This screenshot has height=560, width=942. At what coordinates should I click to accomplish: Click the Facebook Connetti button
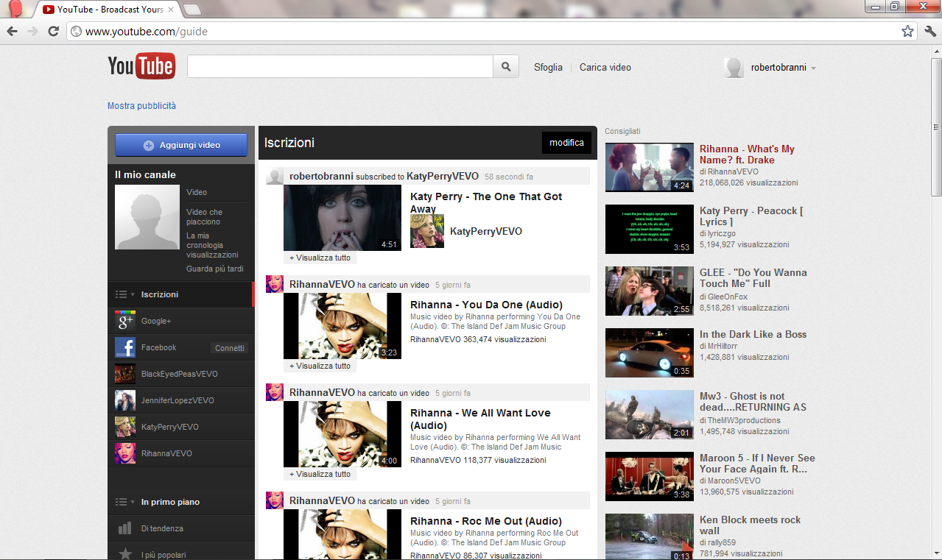pyautogui.click(x=229, y=348)
